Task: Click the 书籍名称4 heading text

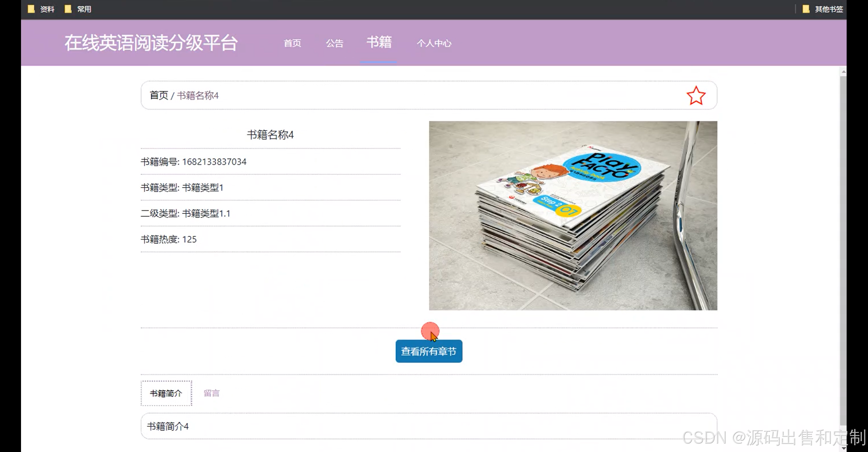Action: coord(270,135)
